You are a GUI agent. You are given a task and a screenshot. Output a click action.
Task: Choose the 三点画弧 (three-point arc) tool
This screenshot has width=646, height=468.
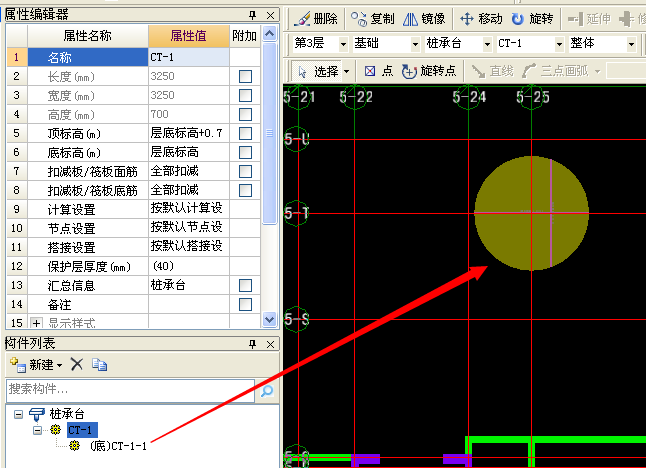555,71
